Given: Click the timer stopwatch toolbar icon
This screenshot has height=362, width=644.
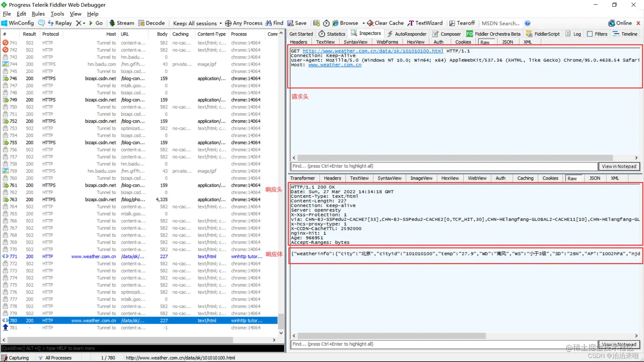Looking at the screenshot, I should pyautogui.click(x=326, y=23).
